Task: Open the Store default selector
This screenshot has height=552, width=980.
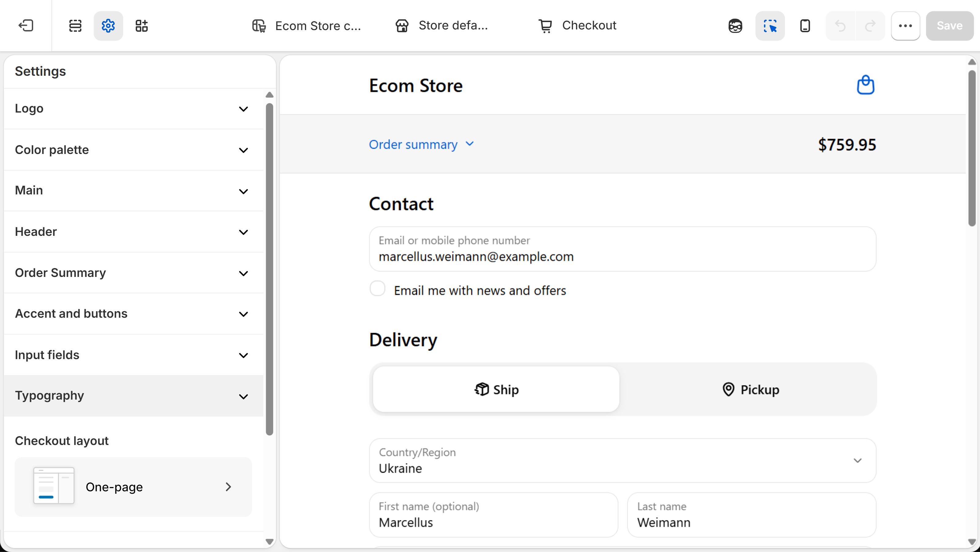Action: 441,25
